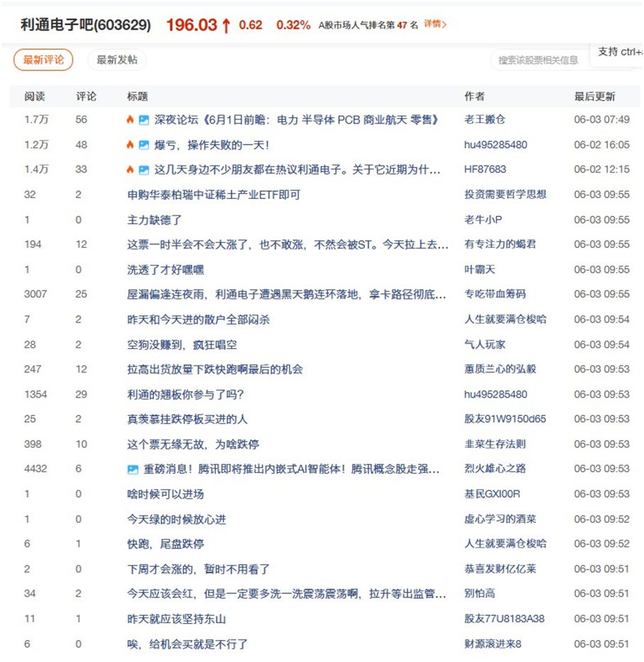Click the 作者 column header
This screenshot has height=662, width=644.
tap(474, 97)
